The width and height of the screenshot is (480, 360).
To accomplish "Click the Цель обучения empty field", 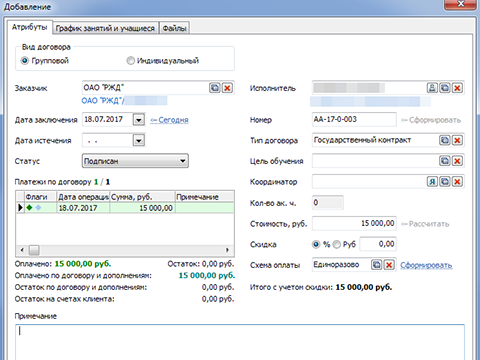I will (x=375, y=161).
